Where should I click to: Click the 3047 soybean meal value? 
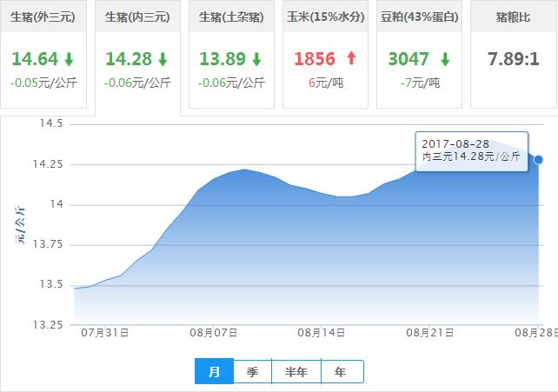409,59
